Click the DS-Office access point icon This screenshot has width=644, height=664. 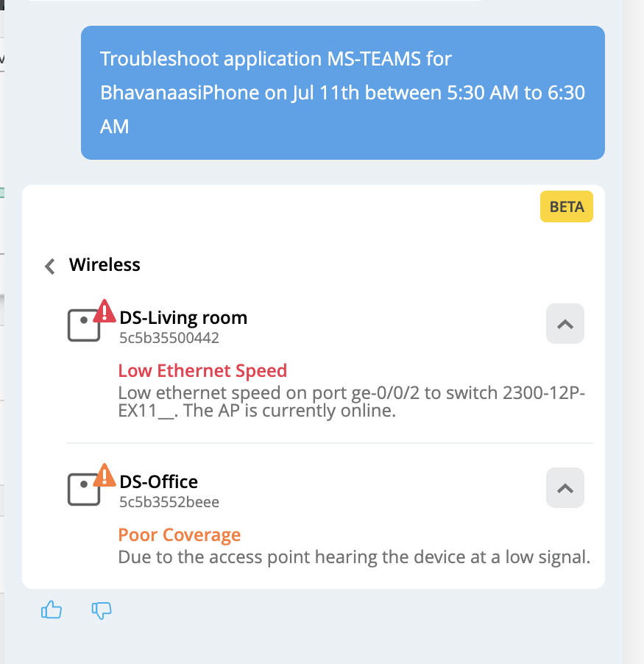click(84, 489)
